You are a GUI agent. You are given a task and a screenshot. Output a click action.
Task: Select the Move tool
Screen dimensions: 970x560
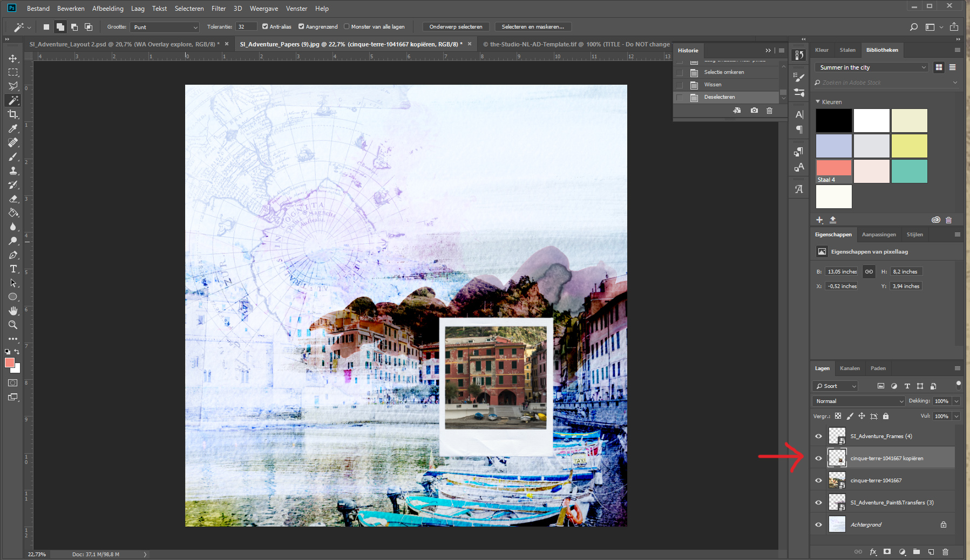pos(13,58)
